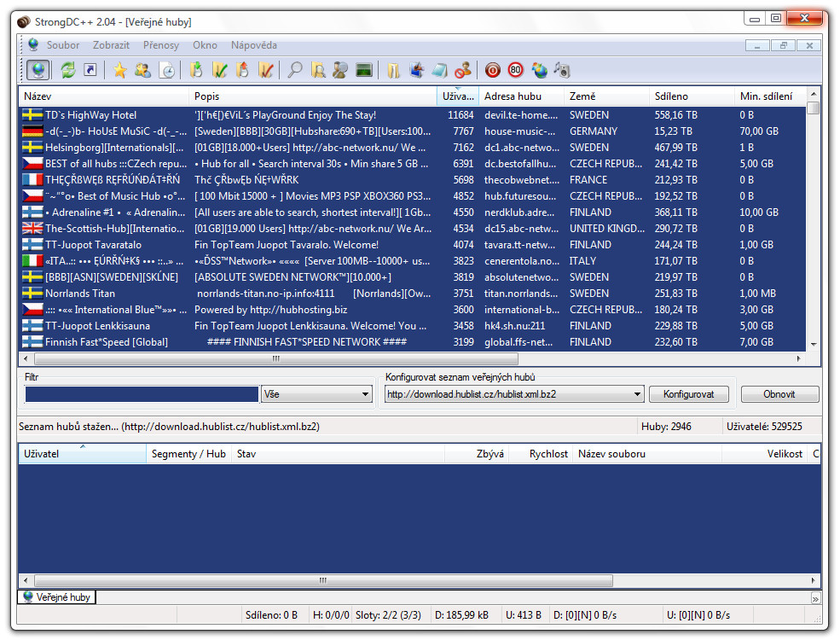This screenshot has height=640, width=840.
Task: Click the Konfigurovat button
Action: (x=688, y=394)
